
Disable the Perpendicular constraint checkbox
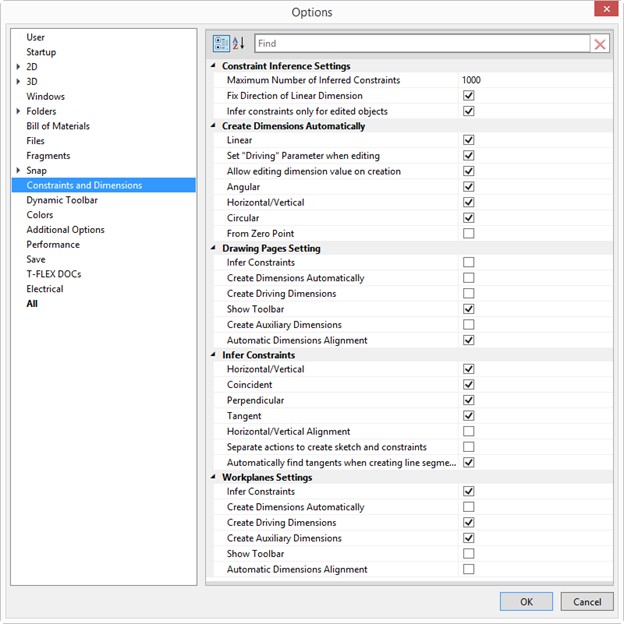tap(468, 400)
